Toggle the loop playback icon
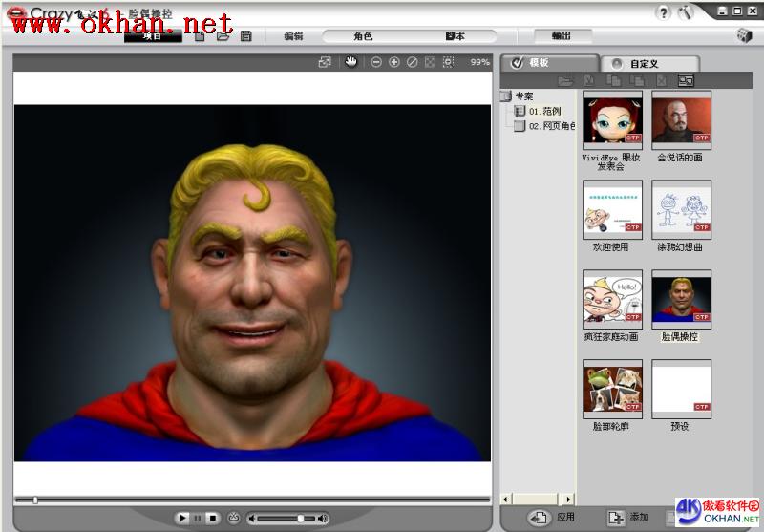The image size is (764, 532). pos(233,518)
